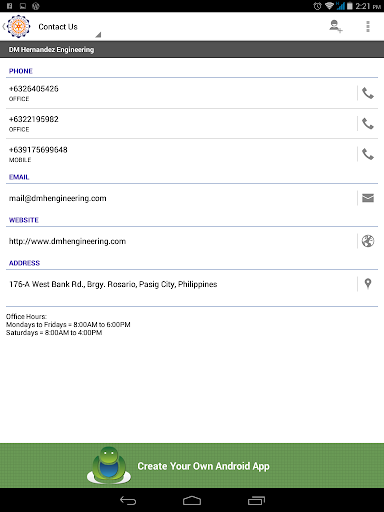Open website using the globe icon
384x512 pixels.
point(368,241)
